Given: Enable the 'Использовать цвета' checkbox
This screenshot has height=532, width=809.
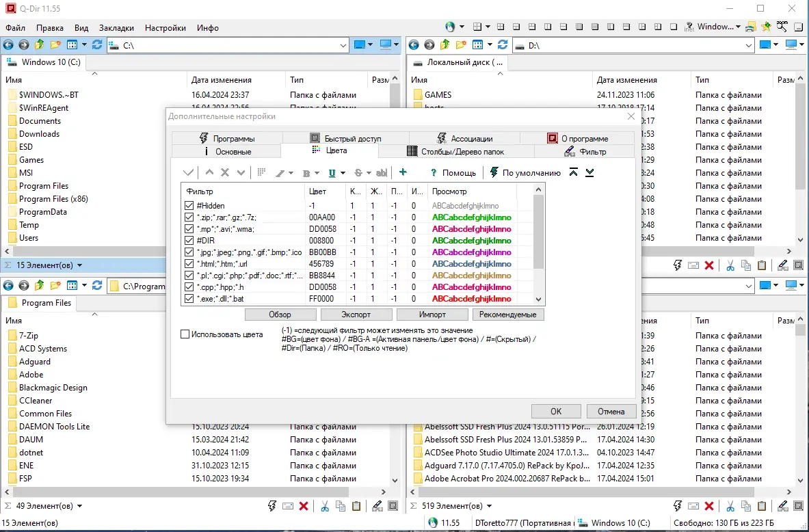Looking at the screenshot, I should tap(185, 334).
